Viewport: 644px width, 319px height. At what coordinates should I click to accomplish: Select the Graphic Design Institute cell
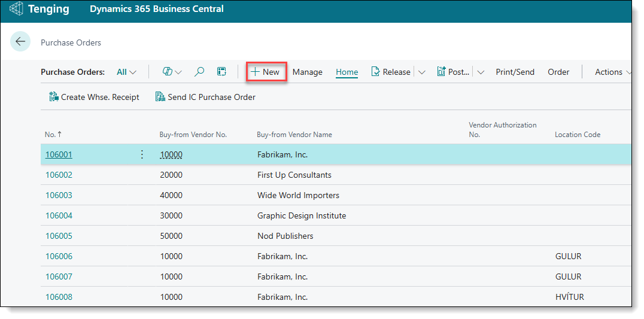pyautogui.click(x=302, y=215)
